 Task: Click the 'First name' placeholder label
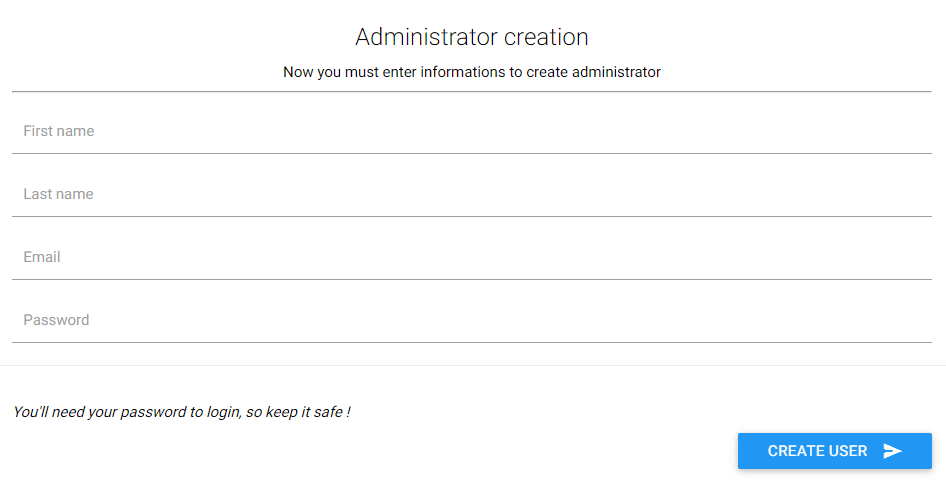[x=59, y=131]
